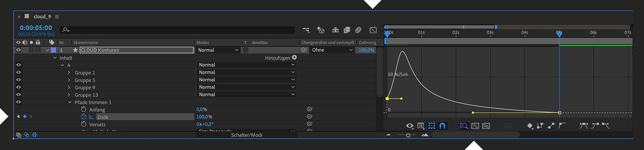Apply Easy Ease In to keyframes
The height and width of the screenshot is (150, 644).
(x=595, y=126)
